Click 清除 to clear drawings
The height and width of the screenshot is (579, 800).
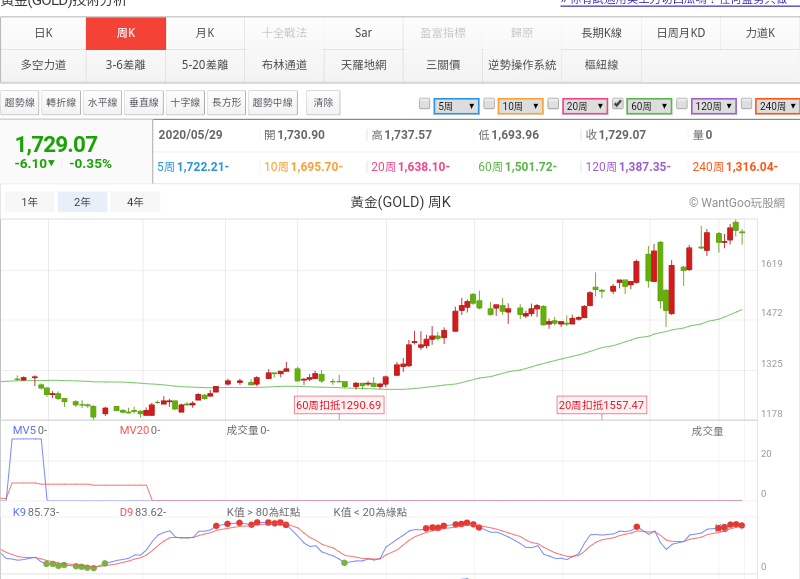(323, 102)
